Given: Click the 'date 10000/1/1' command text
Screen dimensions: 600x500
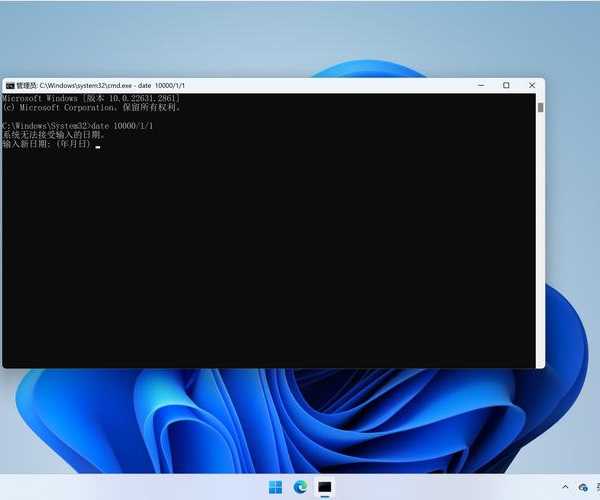Looking at the screenshot, I should coord(122,126).
